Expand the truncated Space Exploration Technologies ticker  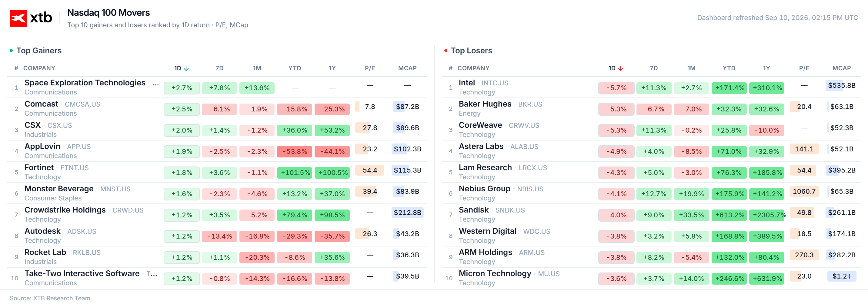pyautogui.click(x=155, y=83)
